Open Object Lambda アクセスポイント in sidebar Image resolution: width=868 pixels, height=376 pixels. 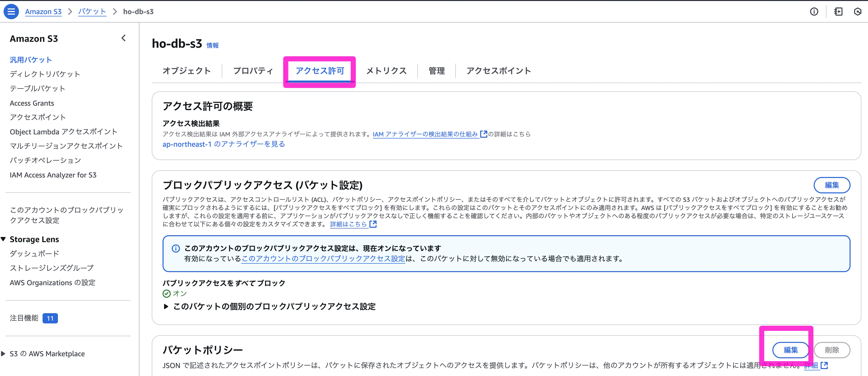tap(64, 132)
